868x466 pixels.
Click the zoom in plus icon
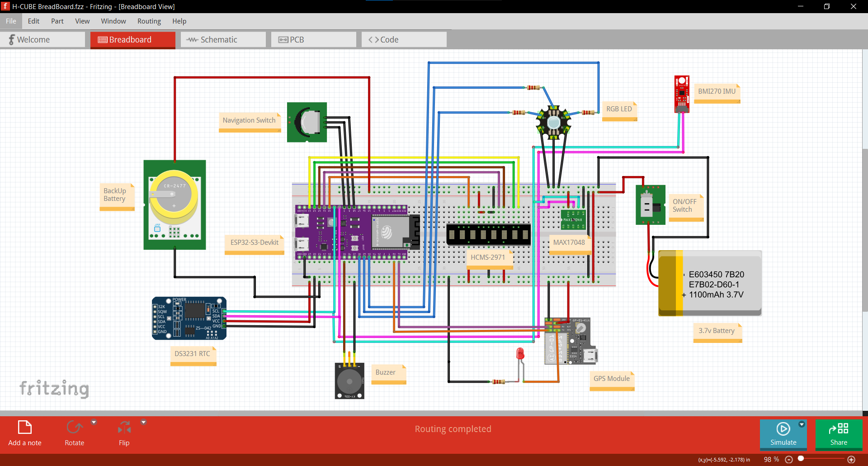tap(851, 459)
